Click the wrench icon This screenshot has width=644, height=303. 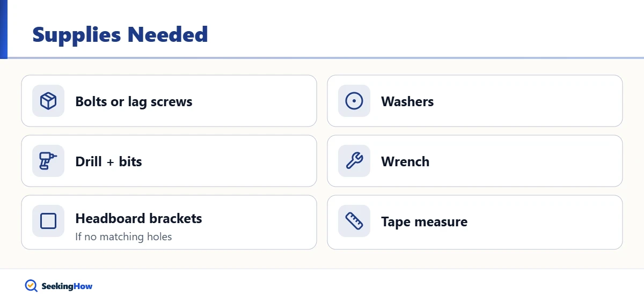pyautogui.click(x=354, y=161)
